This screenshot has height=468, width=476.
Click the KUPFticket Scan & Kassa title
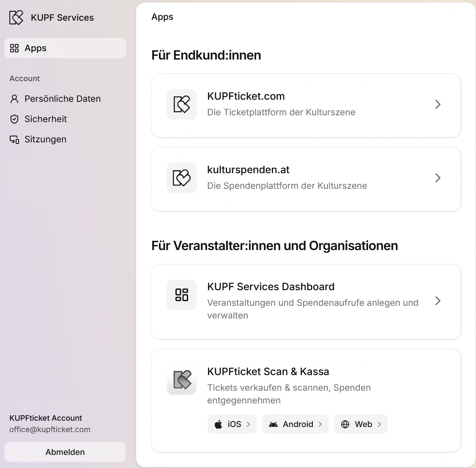(x=268, y=372)
